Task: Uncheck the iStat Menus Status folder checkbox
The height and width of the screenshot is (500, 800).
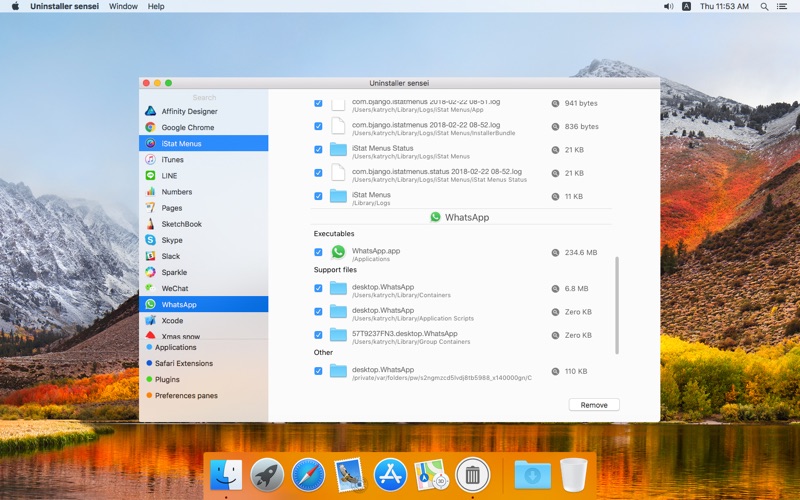Action: coord(318,149)
